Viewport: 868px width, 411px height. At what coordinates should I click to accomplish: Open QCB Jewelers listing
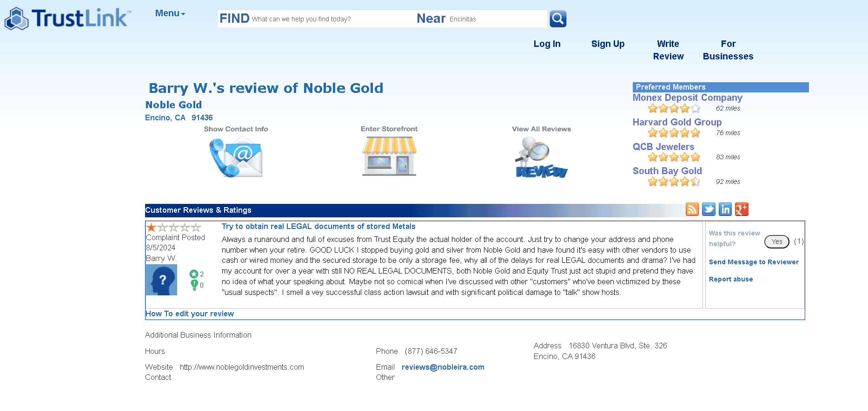(663, 147)
